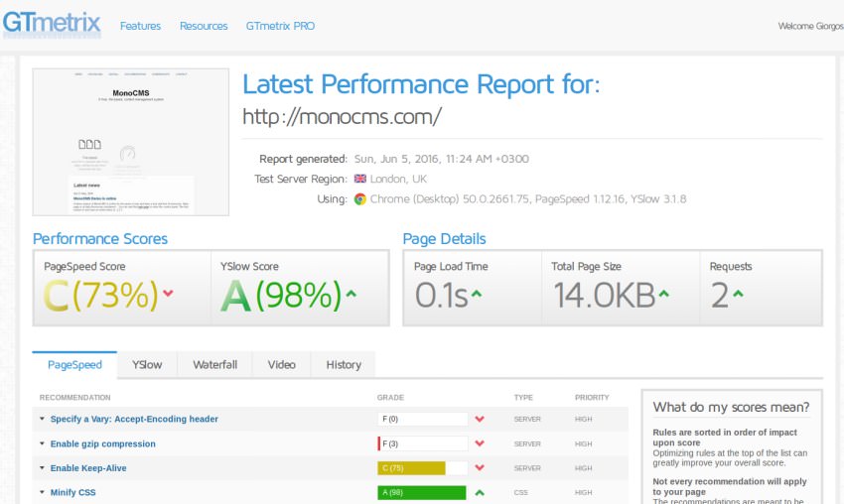
Task: Click the Page Details heading
Action: pos(444,239)
